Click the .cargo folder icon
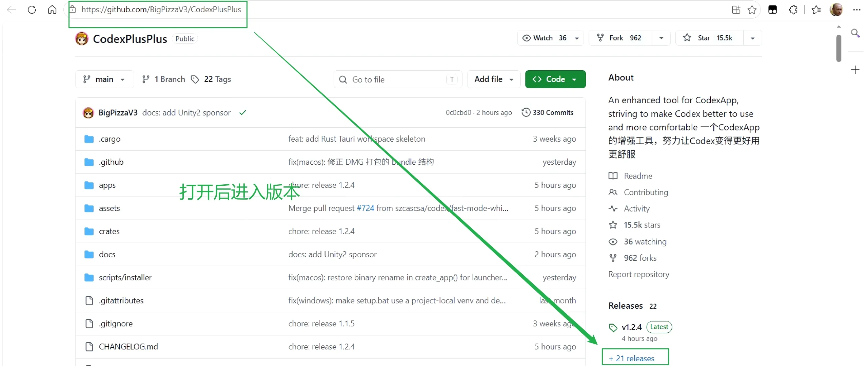868x366 pixels. point(89,139)
